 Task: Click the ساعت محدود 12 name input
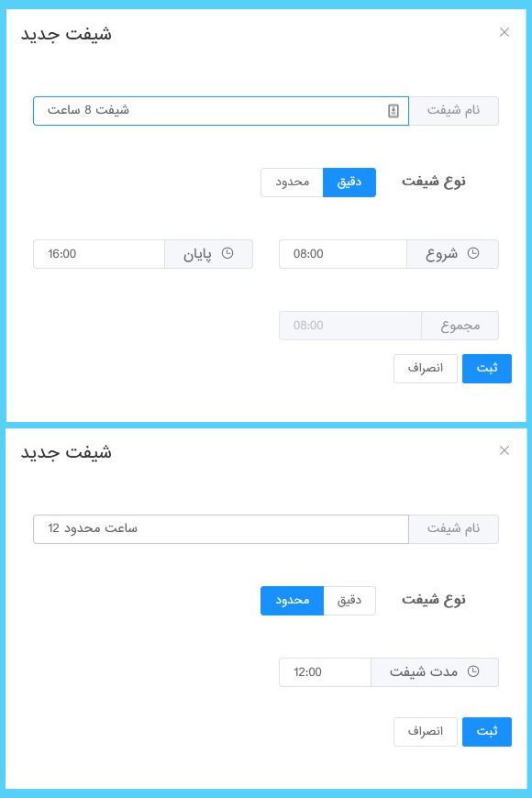pyautogui.click(x=220, y=528)
